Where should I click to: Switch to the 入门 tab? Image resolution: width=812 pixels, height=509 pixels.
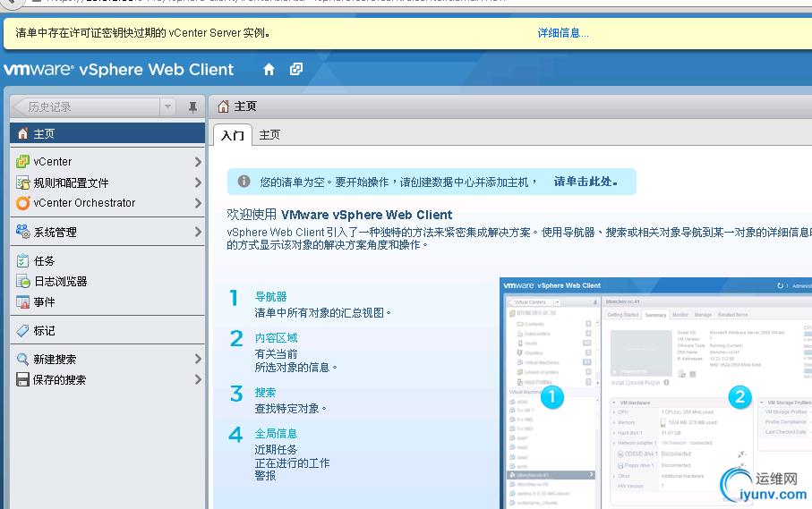pos(233,135)
